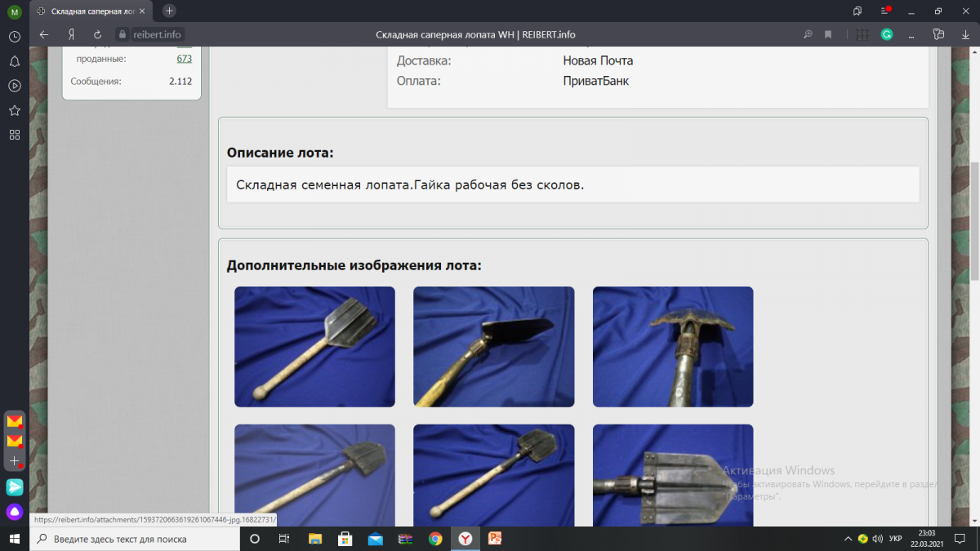Open a new tab with plus button
This screenshot has width=980, height=551.
[x=169, y=11]
